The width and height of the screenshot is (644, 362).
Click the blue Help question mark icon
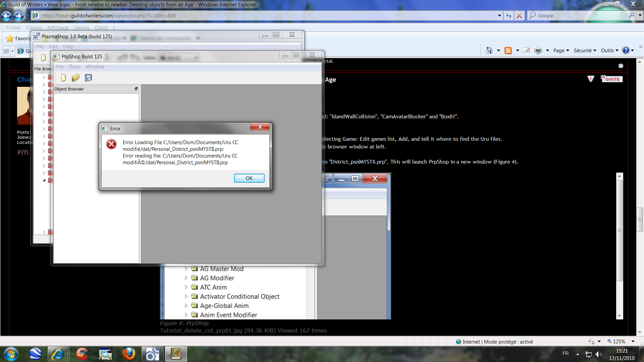pos(626,50)
